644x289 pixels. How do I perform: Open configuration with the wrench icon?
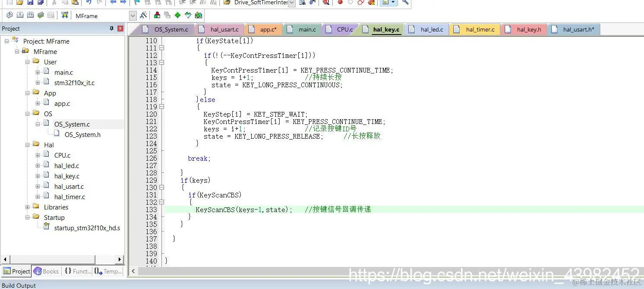point(405,2)
